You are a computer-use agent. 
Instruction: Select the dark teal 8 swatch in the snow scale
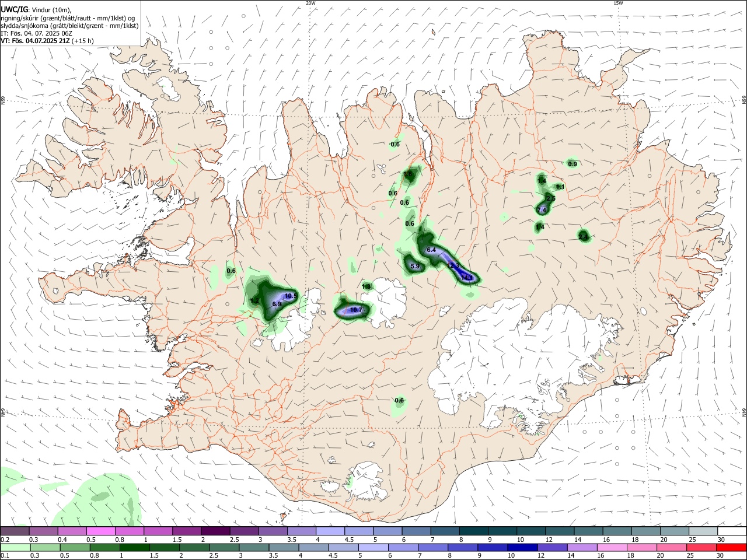click(474, 531)
